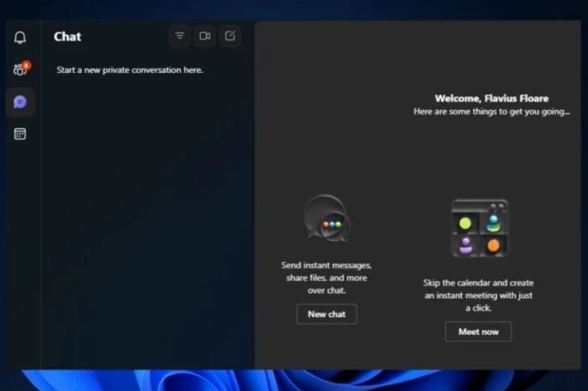
Task: Click the compose new chat icon
Action: [x=230, y=36]
